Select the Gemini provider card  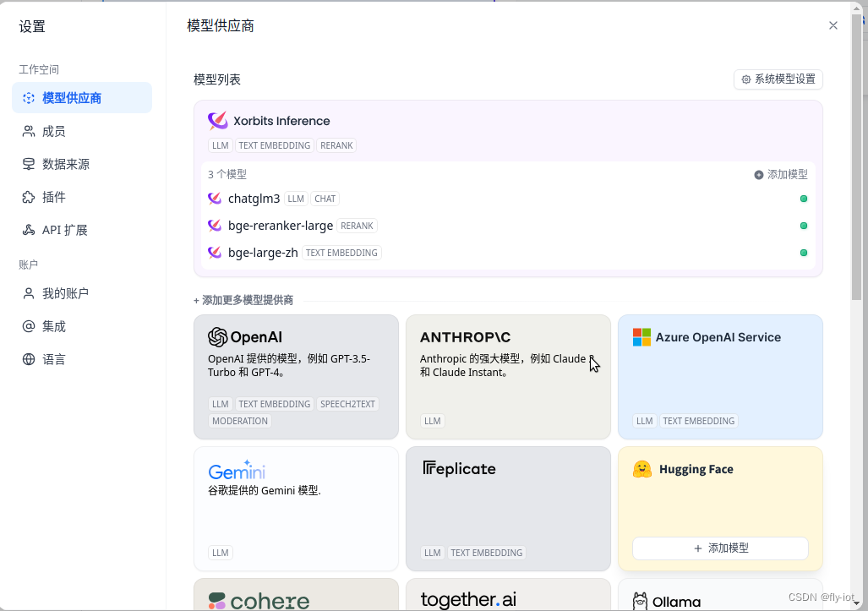pos(296,509)
